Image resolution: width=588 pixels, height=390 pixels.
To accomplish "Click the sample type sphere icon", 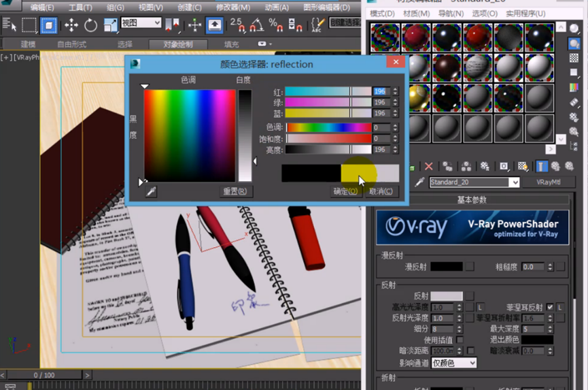I will 574,29.
